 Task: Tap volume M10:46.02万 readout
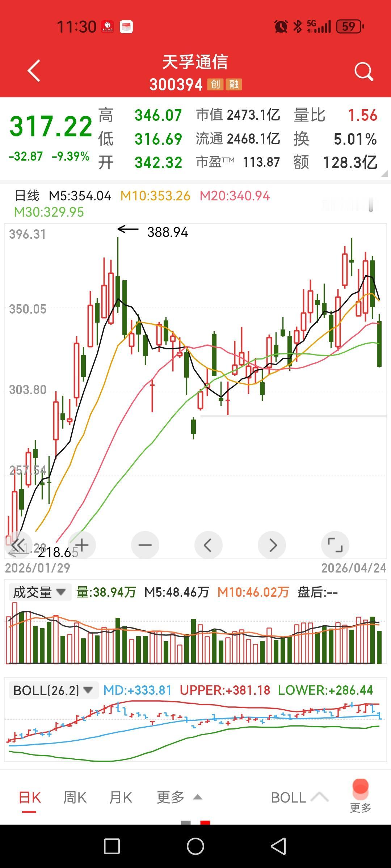point(253,592)
